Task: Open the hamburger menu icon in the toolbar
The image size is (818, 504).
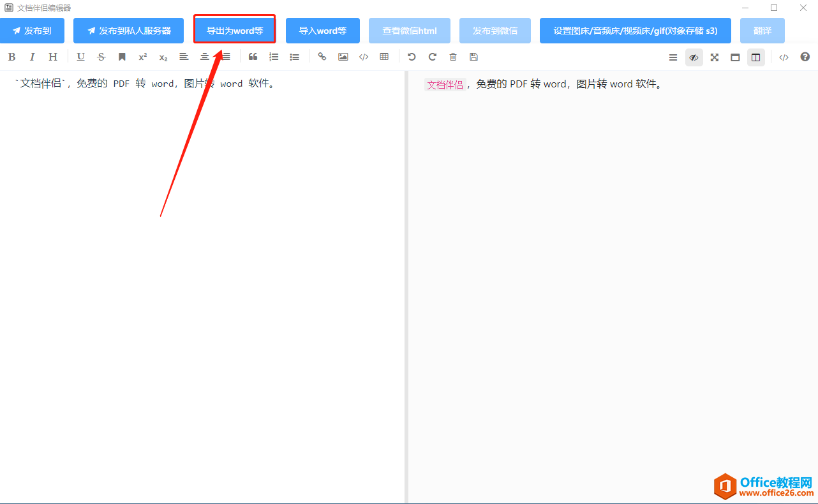Action: point(673,57)
